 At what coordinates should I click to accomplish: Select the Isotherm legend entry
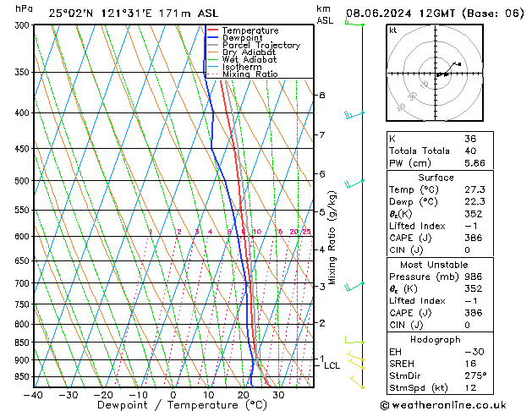240,67
